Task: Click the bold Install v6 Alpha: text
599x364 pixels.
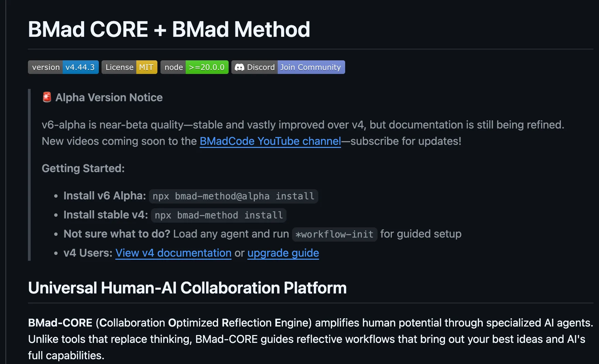Action: coord(105,196)
